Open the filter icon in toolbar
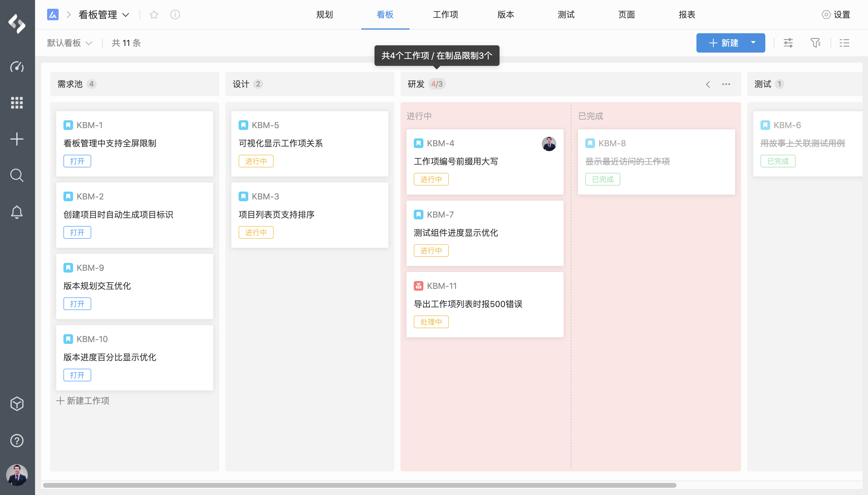This screenshot has height=495, width=868. tap(815, 43)
